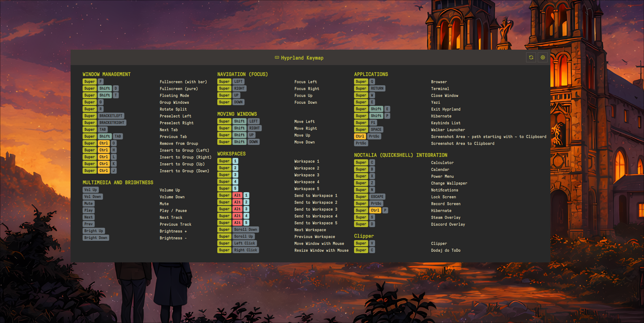Select the ESCAPE badge for Lock Screen
Viewport: 644px width, 323px height.
tap(377, 197)
